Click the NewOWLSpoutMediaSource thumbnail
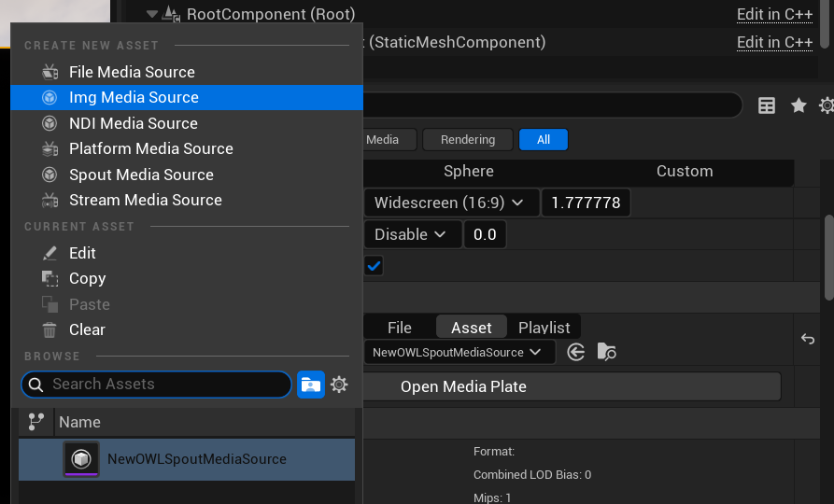The image size is (834, 504). point(81,459)
